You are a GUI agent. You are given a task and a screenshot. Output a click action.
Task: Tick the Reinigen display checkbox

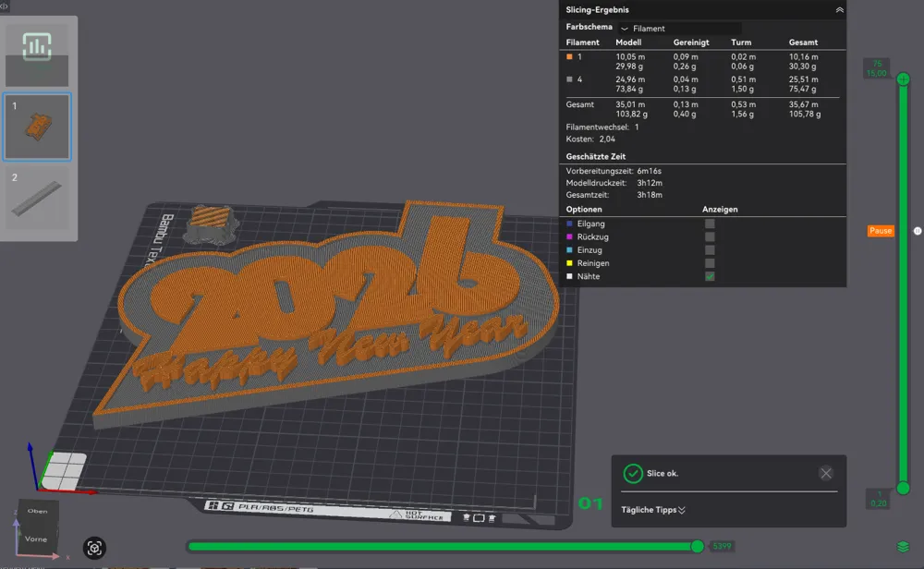710,263
